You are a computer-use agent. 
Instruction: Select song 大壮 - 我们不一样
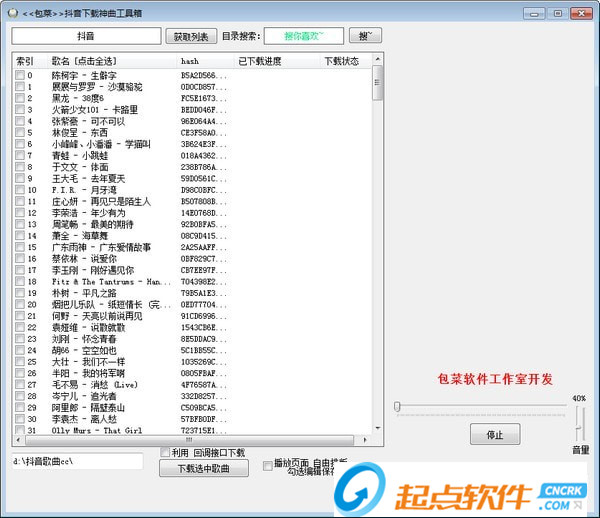88,362
